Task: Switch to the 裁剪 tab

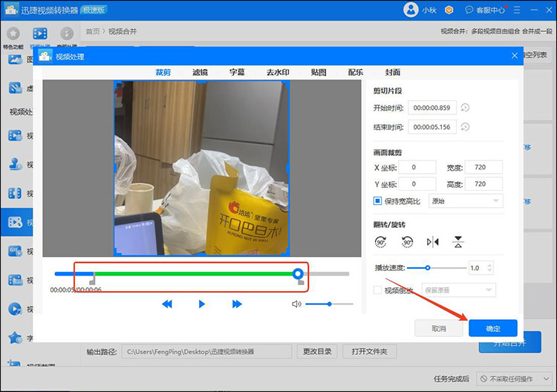Action: pyautogui.click(x=163, y=73)
